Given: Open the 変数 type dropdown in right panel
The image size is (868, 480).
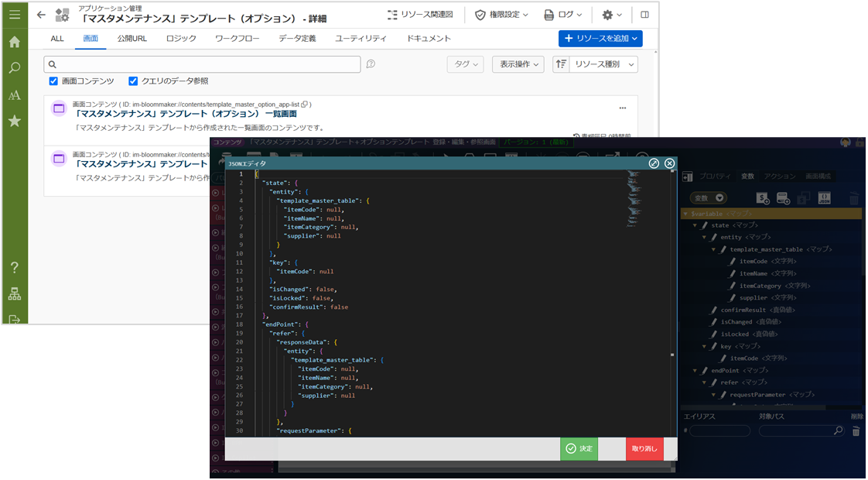Looking at the screenshot, I should click(x=709, y=198).
